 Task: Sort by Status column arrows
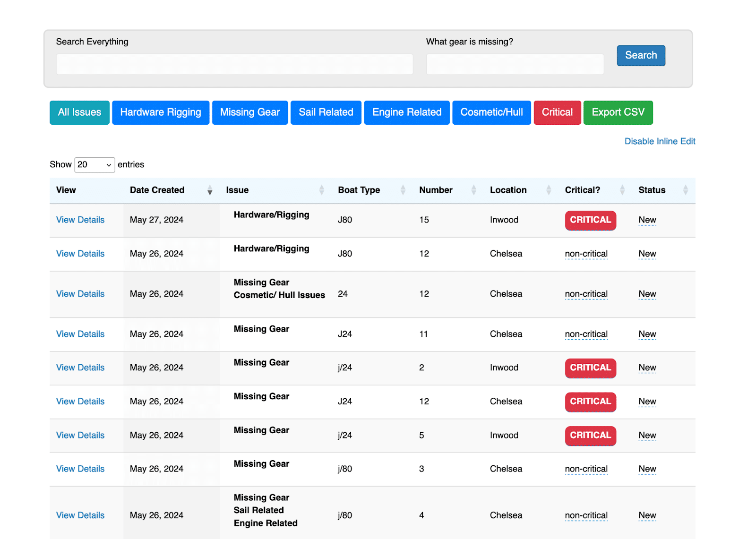click(x=685, y=190)
